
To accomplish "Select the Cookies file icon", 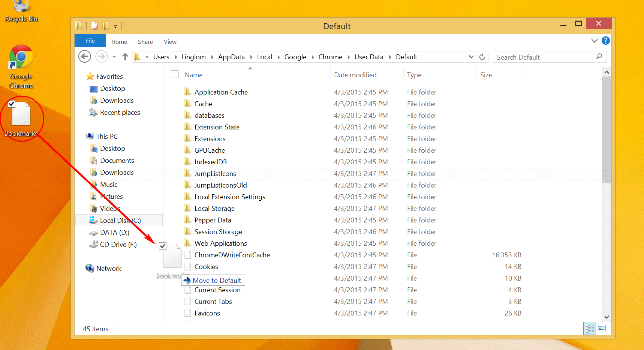I will pos(188,266).
